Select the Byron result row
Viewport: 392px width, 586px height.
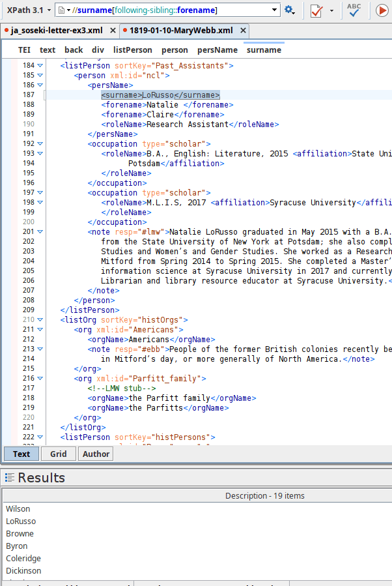[198, 546]
